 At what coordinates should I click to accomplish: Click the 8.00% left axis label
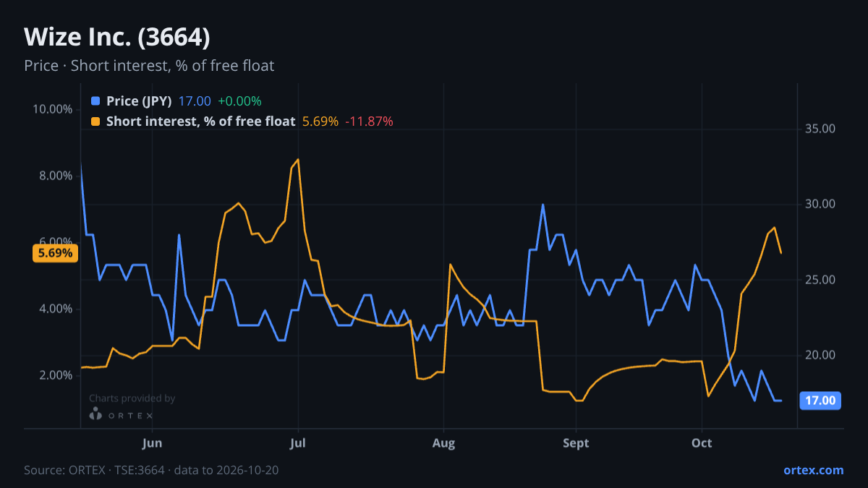pos(55,176)
